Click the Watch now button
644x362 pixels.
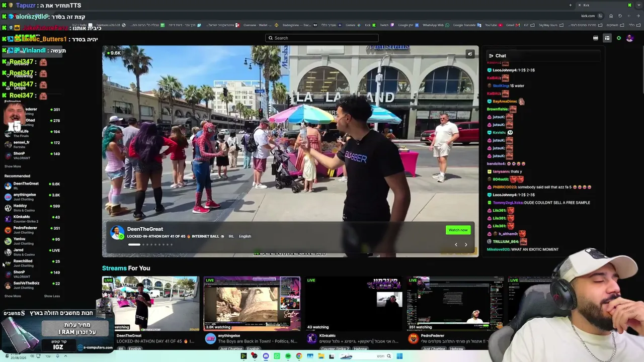(x=458, y=230)
